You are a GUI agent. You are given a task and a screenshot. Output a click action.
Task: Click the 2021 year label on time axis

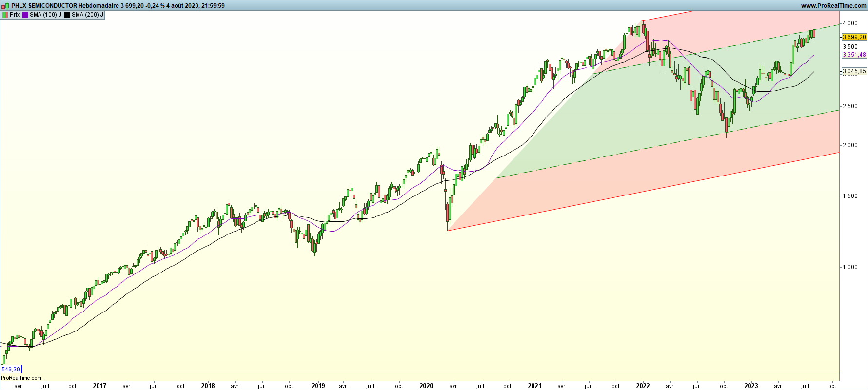(534, 386)
